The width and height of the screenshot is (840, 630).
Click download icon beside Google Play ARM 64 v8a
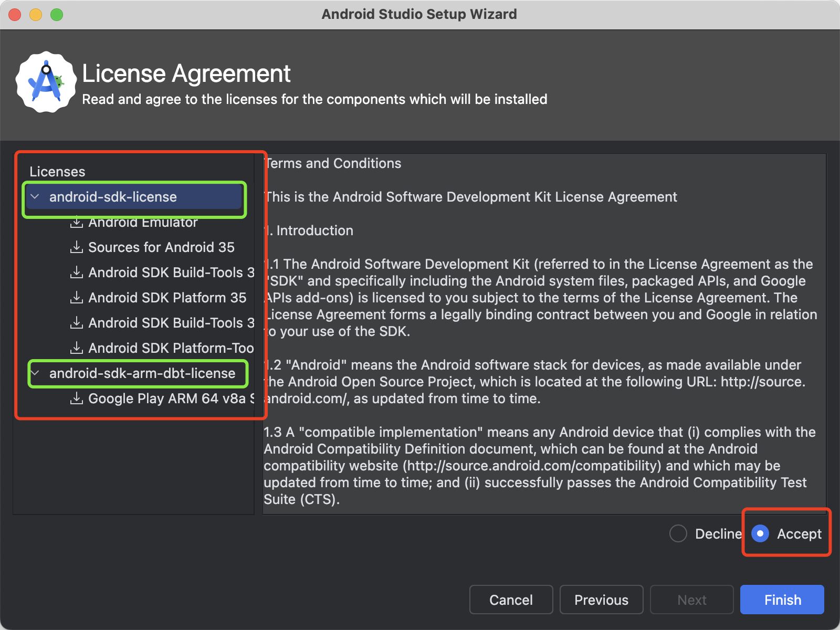tap(77, 398)
